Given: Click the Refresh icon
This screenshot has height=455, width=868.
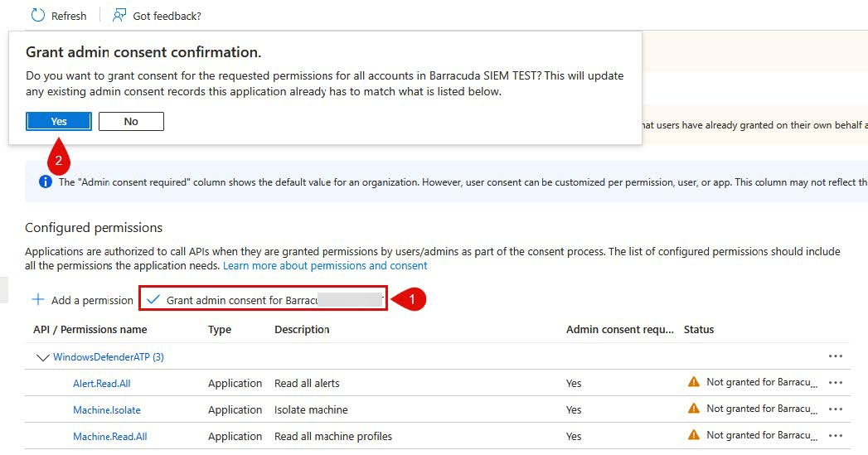Looking at the screenshot, I should point(37,15).
